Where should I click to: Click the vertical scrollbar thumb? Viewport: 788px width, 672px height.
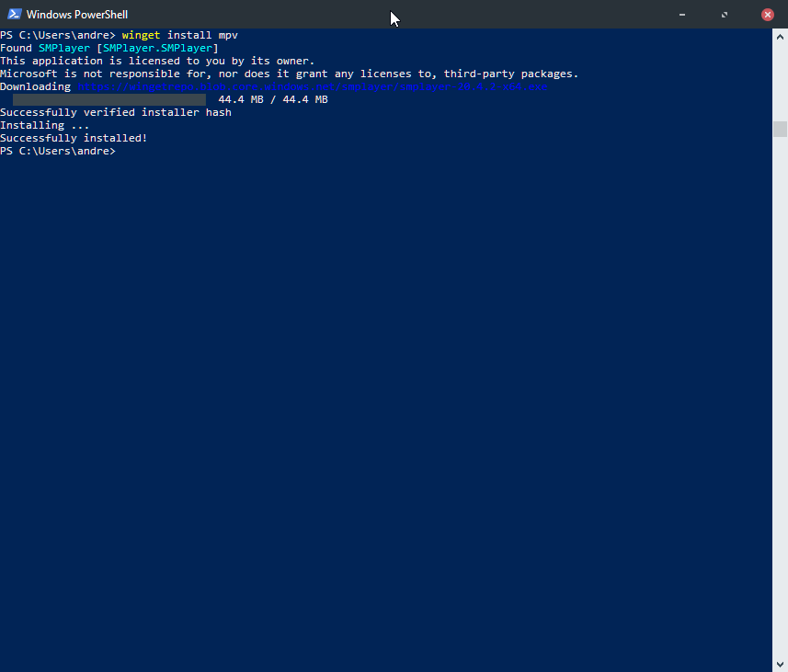(x=780, y=129)
